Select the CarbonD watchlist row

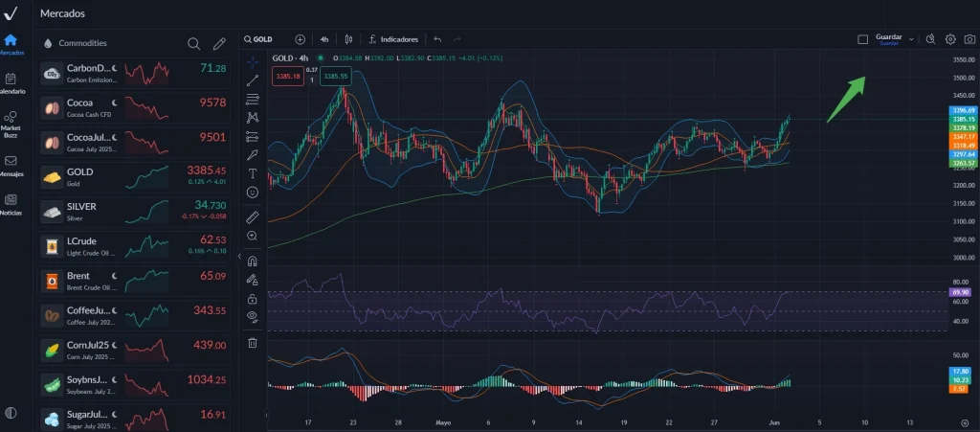[x=134, y=74]
